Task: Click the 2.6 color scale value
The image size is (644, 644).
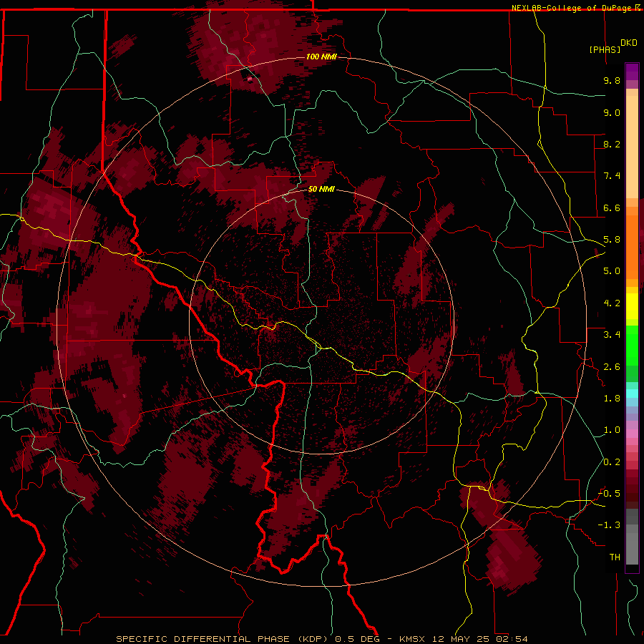Action: 612,367
